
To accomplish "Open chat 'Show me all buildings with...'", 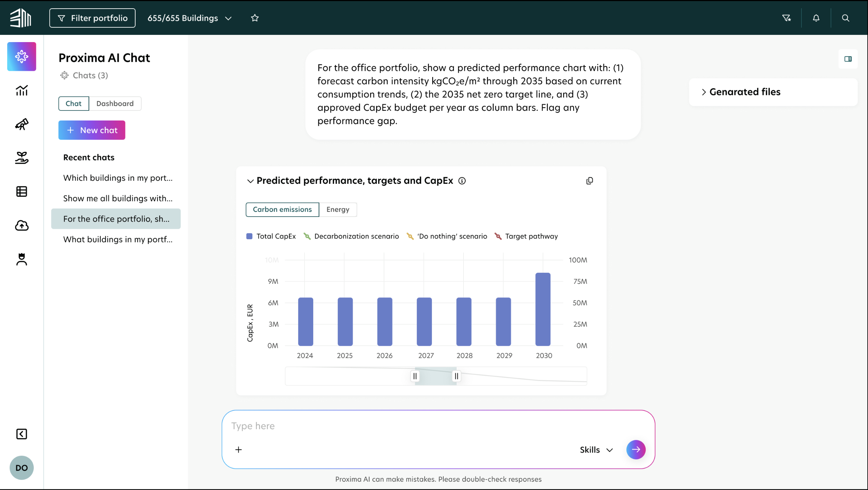I will 116,198.
